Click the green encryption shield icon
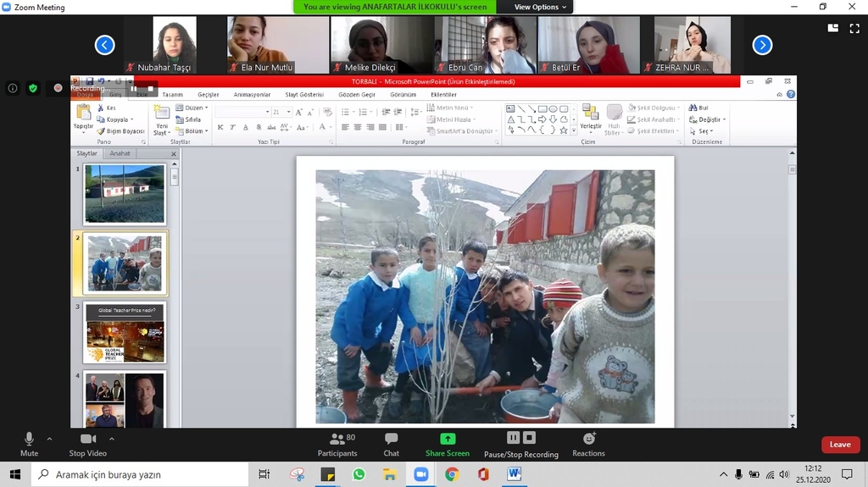The width and height of the screenshot is (868, 487). point(33,88)
